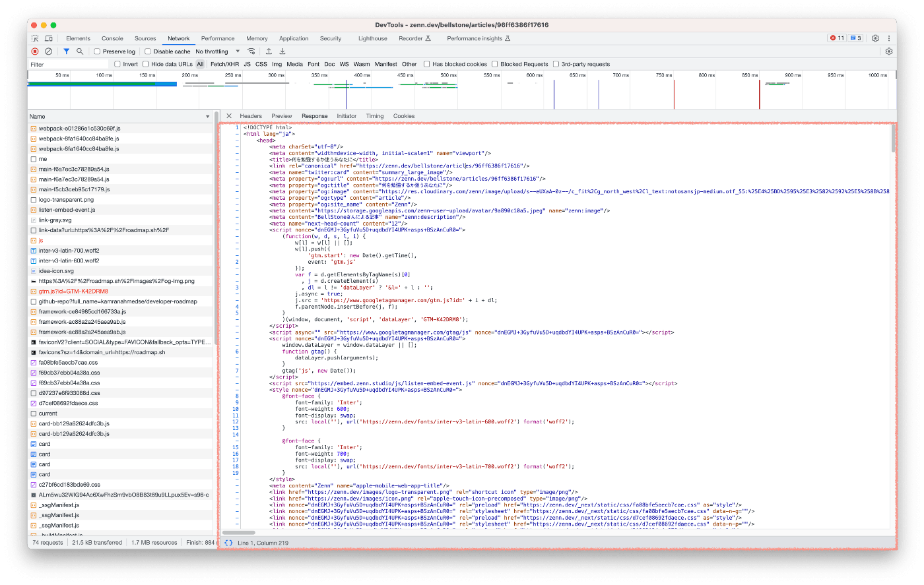Select request named current

click(x=121, y=414)
